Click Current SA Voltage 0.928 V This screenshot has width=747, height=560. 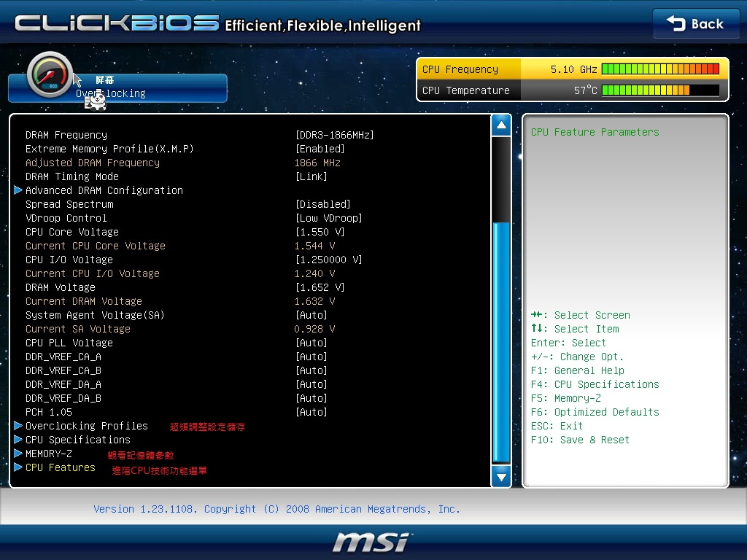(314, 329)
